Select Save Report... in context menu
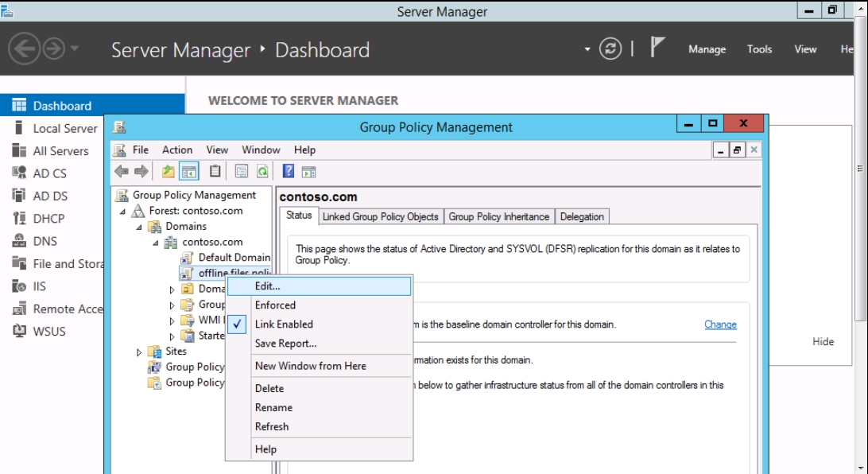 pyautogui.click(x=285, y=344)
